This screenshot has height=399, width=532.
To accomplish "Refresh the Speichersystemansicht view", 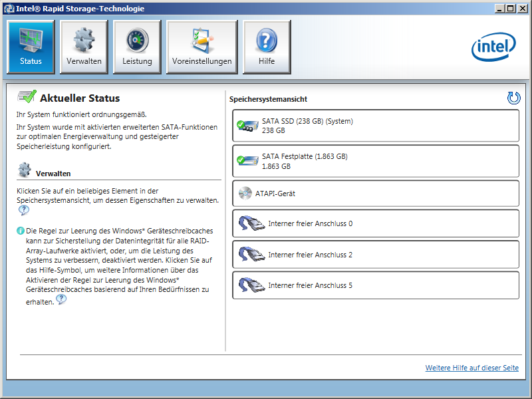I will tap(513, 98).
